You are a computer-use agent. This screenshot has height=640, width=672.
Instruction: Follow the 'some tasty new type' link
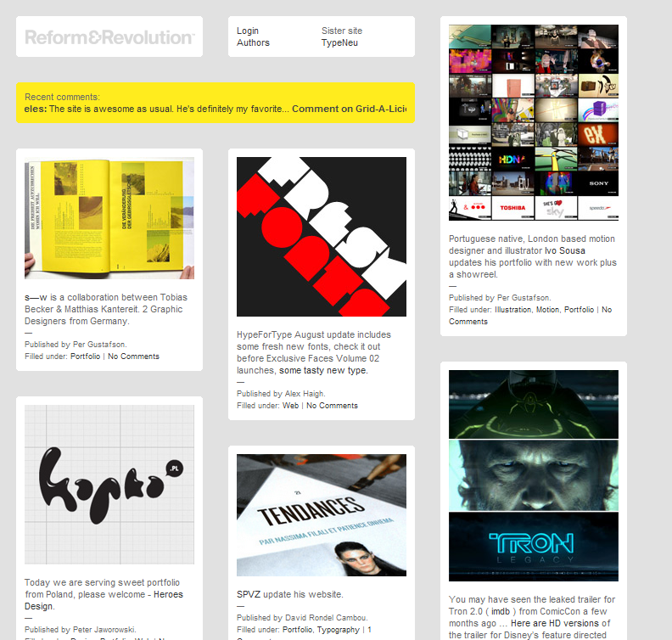pos(322,370)
